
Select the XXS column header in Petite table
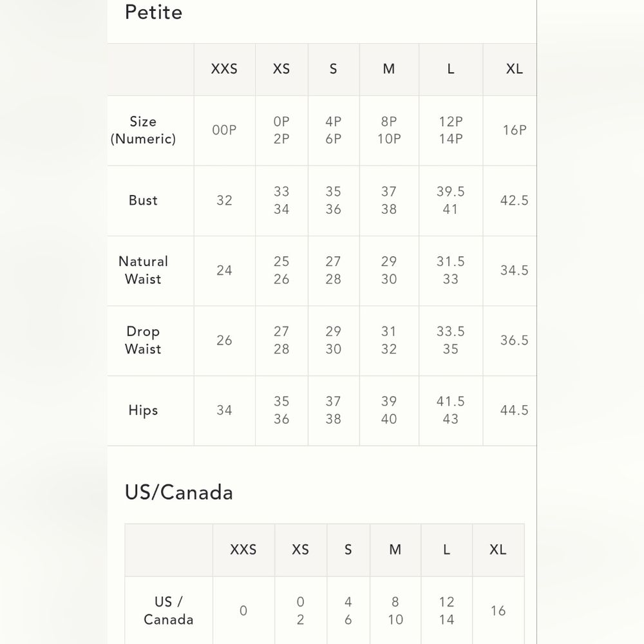(x=224, y=69)
